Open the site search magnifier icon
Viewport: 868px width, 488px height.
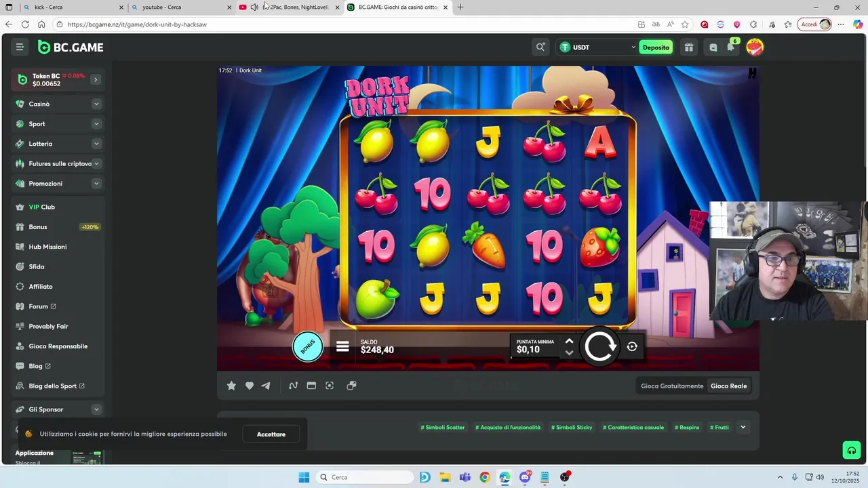click(540, 47)
